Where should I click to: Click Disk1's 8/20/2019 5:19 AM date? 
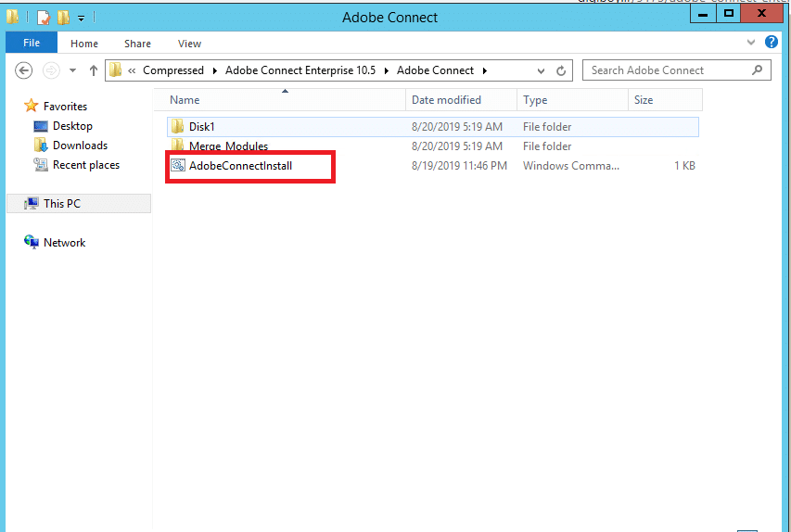point(456,127)
